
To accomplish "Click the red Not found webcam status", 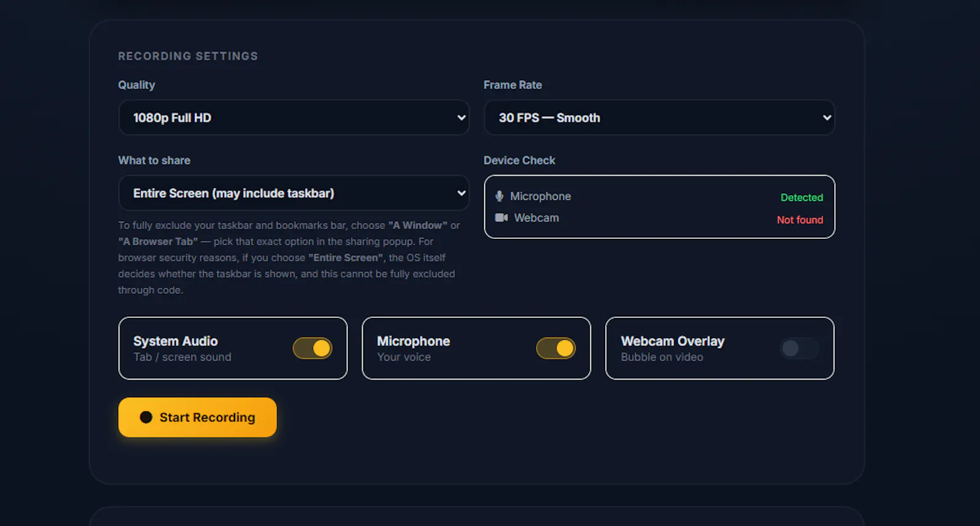I will tap(800, 219).
